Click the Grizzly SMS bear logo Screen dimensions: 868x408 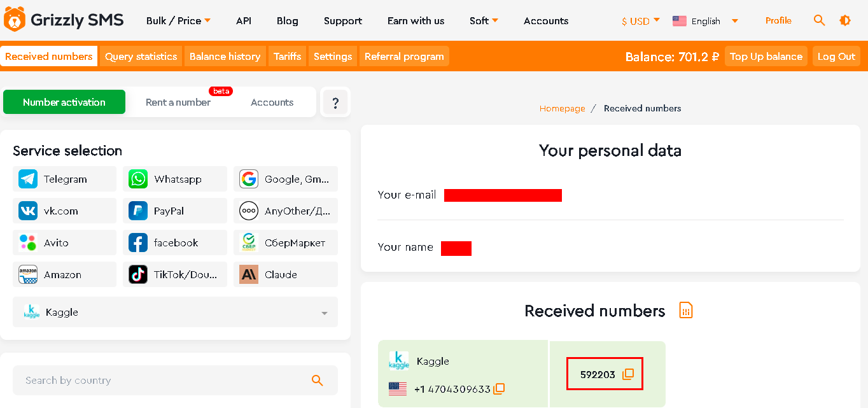click(x=15, y=20)
